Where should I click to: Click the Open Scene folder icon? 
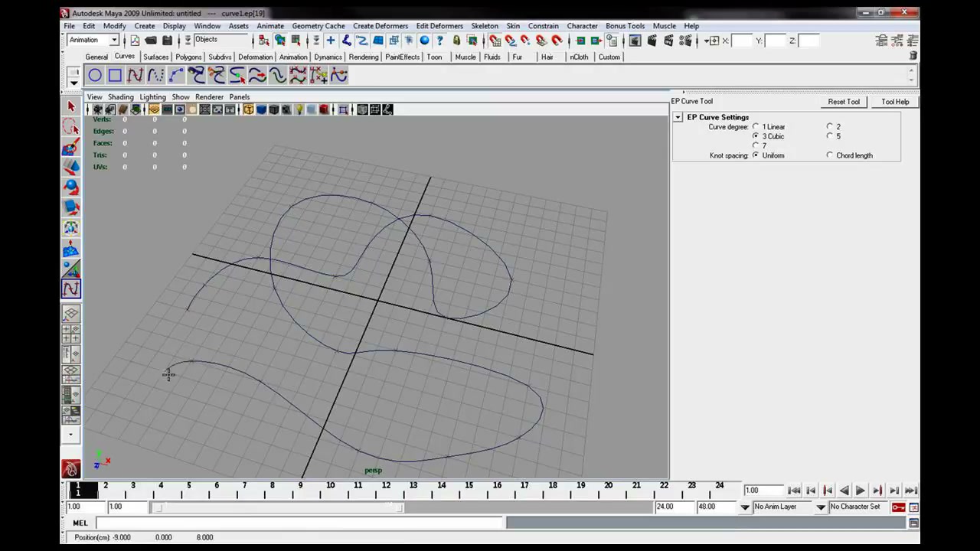(151, 41)
